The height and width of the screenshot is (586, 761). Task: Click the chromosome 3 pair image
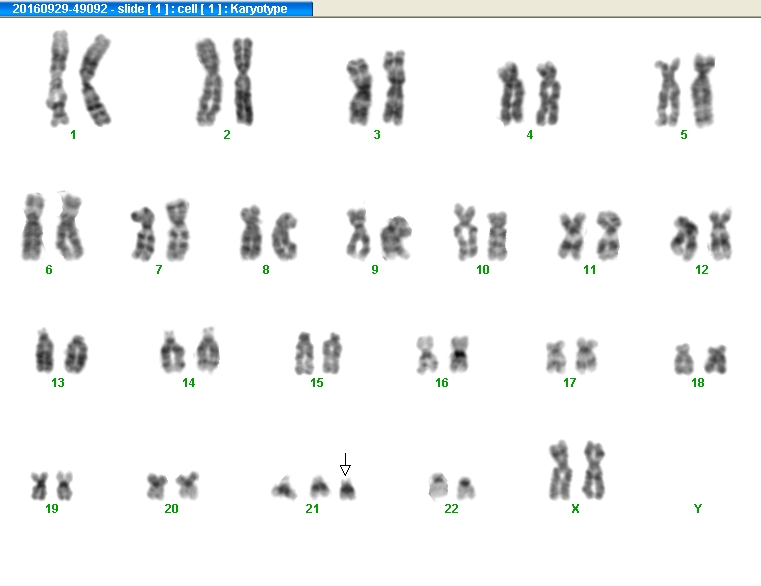[376, 87]
